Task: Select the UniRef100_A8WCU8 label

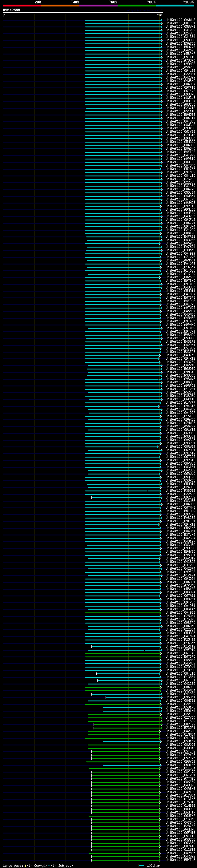Action: click(x=180, y=98)
